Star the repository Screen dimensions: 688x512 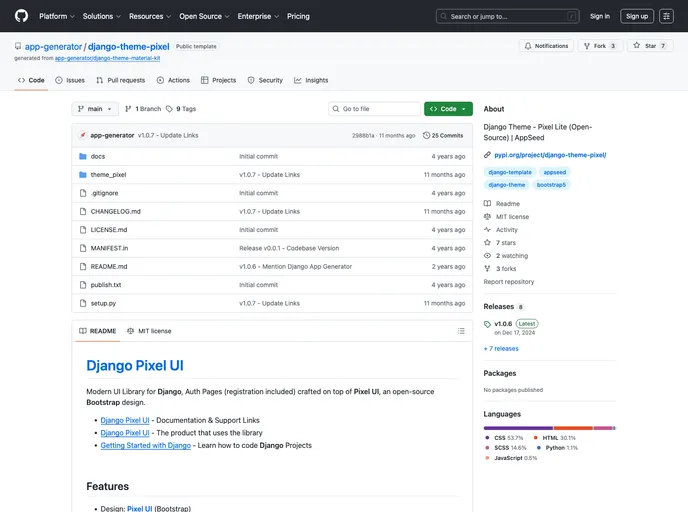tap(650, 46)
